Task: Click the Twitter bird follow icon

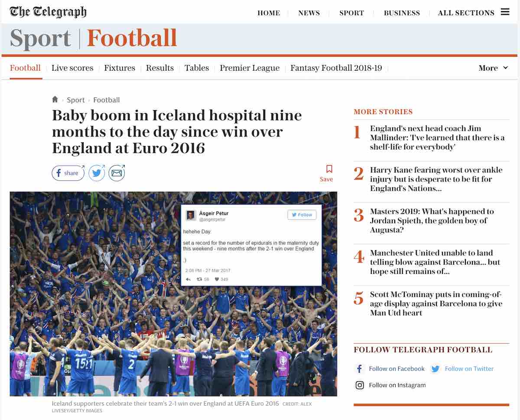Action: [435, 369]
